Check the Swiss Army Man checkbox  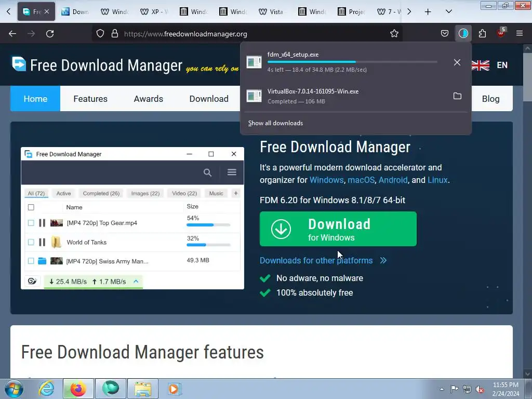[x=31, y=261]
